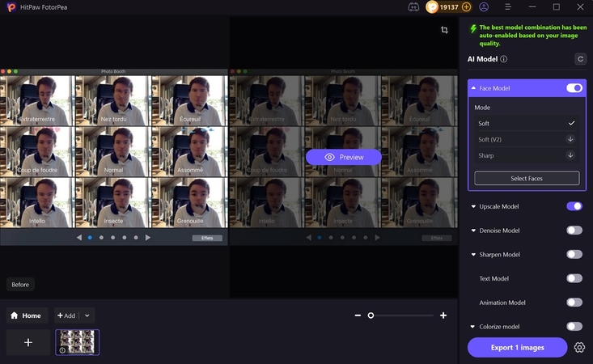Turn on the Animation Model toggle
This screenshot has height=364, width=593.
pos(574,303)
